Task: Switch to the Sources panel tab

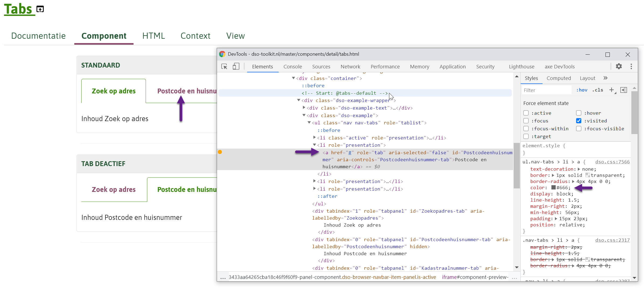Action: click(x=321, y=66)
